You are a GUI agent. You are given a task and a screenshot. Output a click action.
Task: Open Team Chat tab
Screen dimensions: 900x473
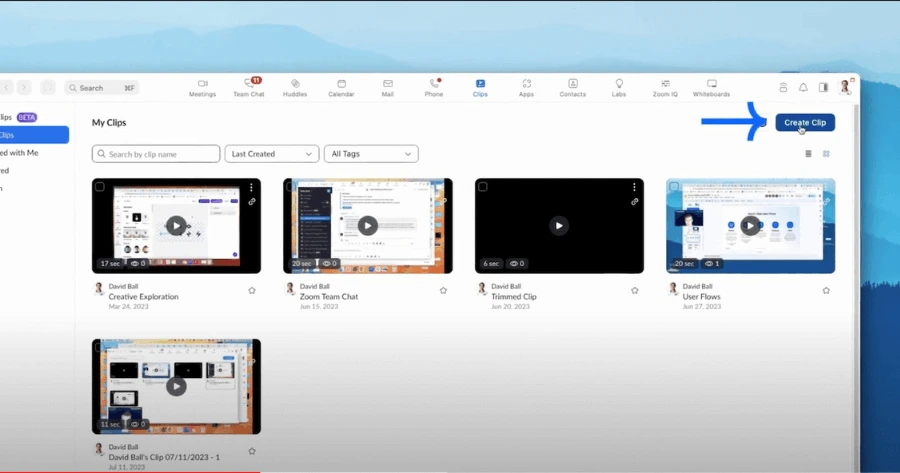[x=249, y=88]
